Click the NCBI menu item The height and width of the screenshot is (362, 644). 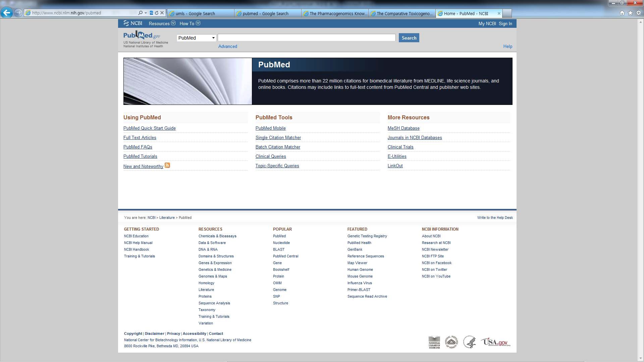coord(136,23)
